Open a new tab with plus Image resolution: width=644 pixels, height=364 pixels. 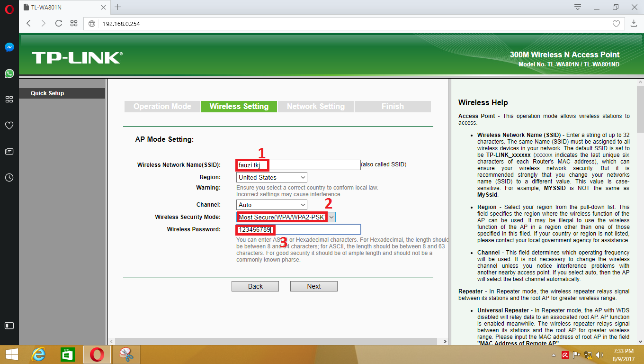[x=118, y=7]
